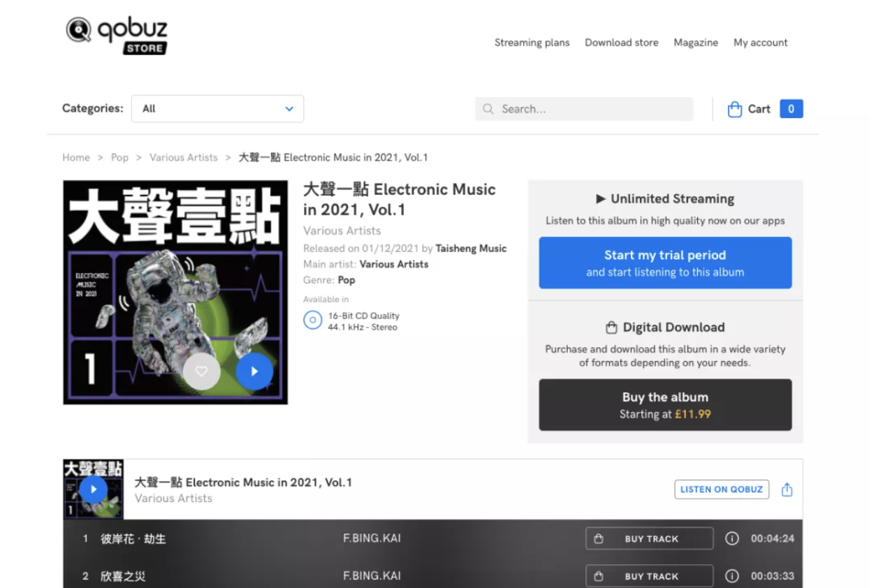Click the cart item count badge
The width and height of the screenshot is (869, 588).
[x=791, y=109]
